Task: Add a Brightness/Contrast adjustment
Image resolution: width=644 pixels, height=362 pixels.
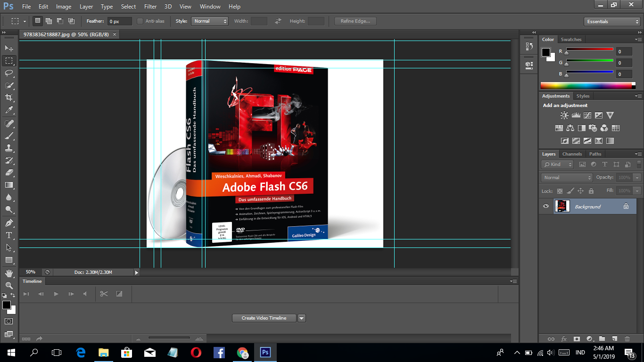Action: click(564, 115)
